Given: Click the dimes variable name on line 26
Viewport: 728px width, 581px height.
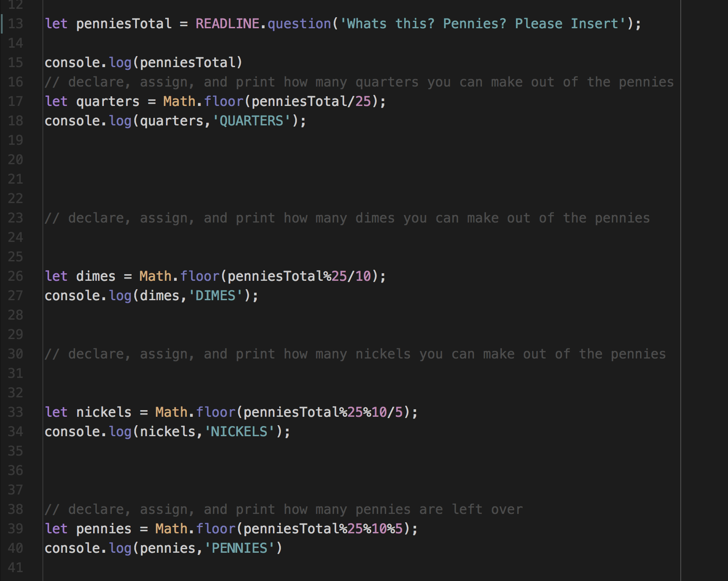Looking at the screenshot, I should (96, 276).
